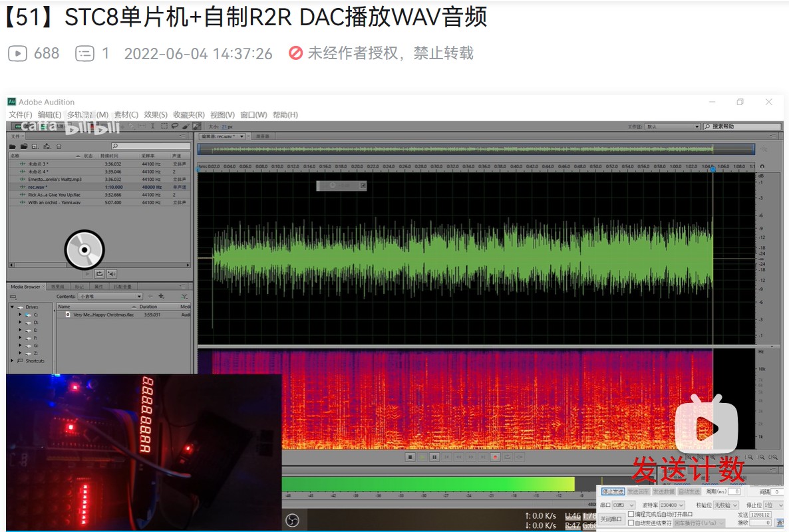
Task: Click the Fast Forward transport button
Action: click(471, 457)
